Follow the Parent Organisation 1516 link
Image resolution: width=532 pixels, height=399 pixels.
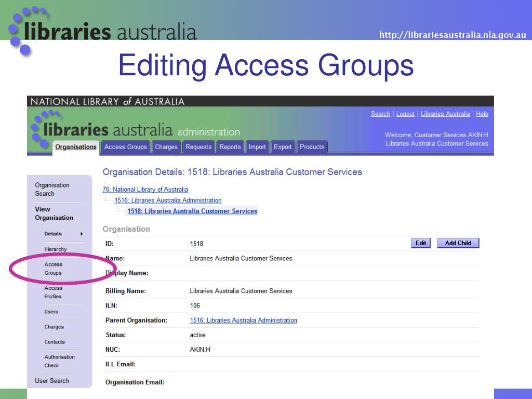243,320
